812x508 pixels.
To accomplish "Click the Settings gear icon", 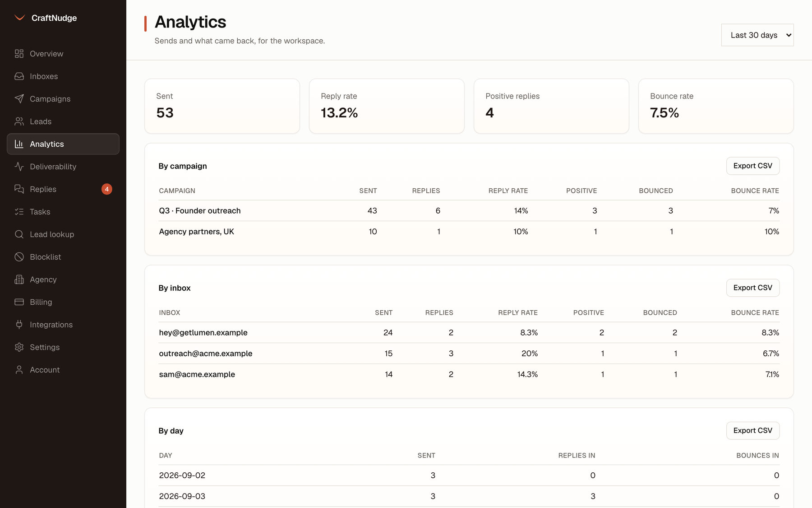I will point(19,347).
